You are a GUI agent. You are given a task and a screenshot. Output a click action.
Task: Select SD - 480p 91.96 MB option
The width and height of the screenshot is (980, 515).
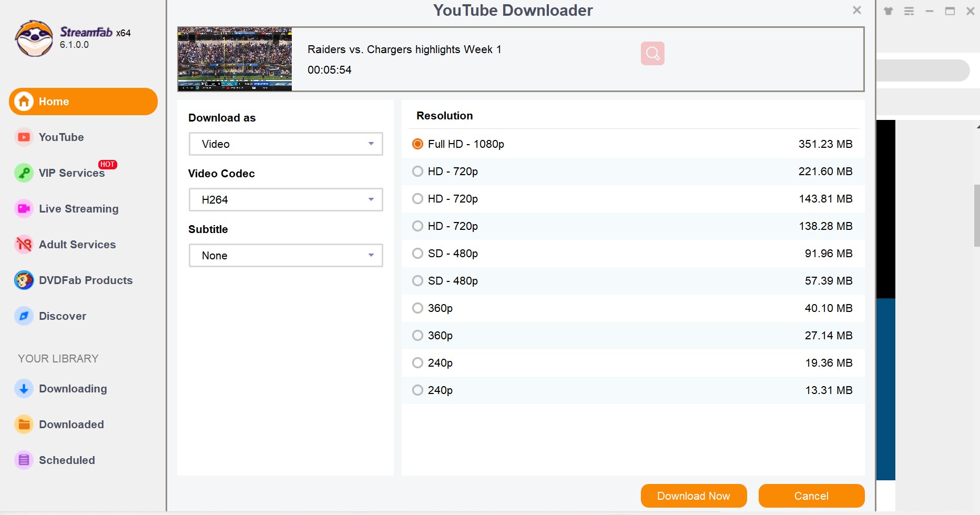[633, 254]
